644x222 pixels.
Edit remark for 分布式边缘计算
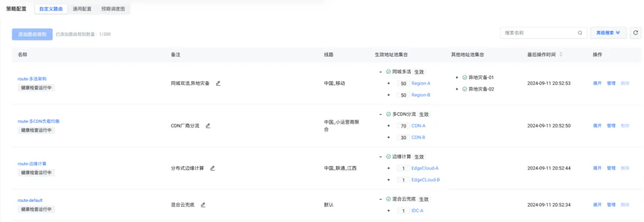tap(212, 168)
